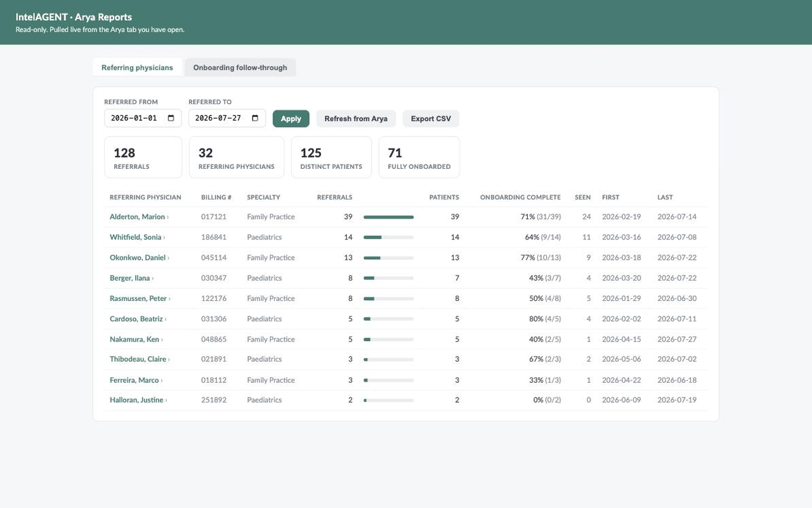This screenshot has width=812, height=508.
Task: Click the Referring Physician column header
Action: pos(145,197)
